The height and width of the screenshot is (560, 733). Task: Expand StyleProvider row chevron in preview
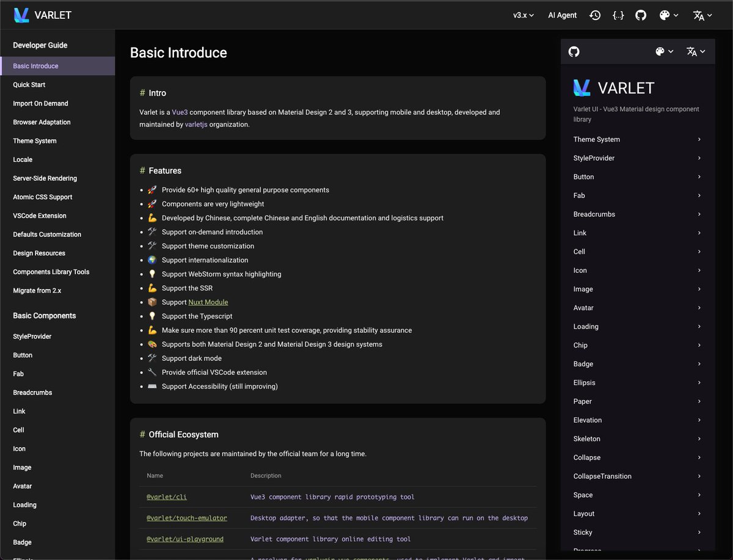[699, 158]
